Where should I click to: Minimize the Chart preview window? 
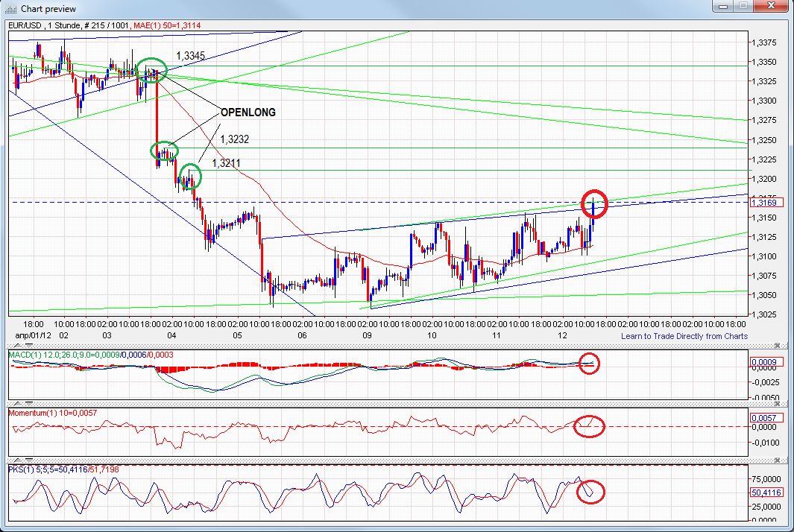[723, 7]
